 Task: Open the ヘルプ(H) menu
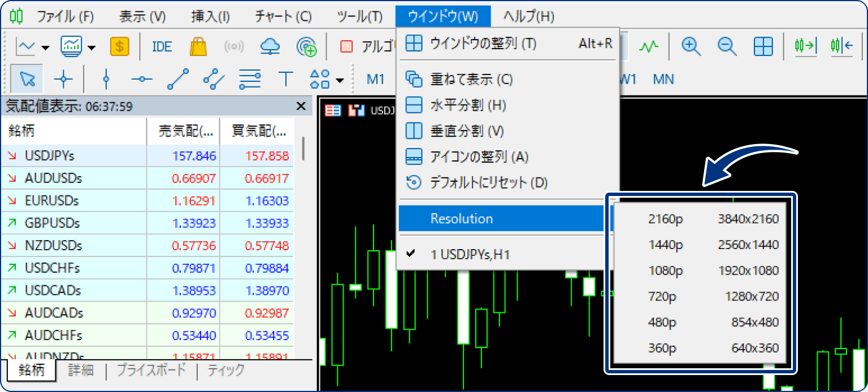click(529, 16)
